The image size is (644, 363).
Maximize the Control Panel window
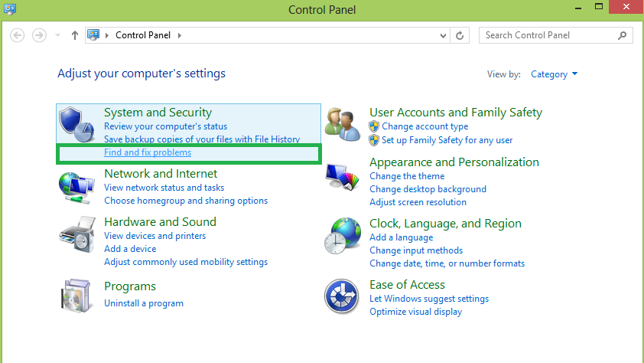pos(599,7)
